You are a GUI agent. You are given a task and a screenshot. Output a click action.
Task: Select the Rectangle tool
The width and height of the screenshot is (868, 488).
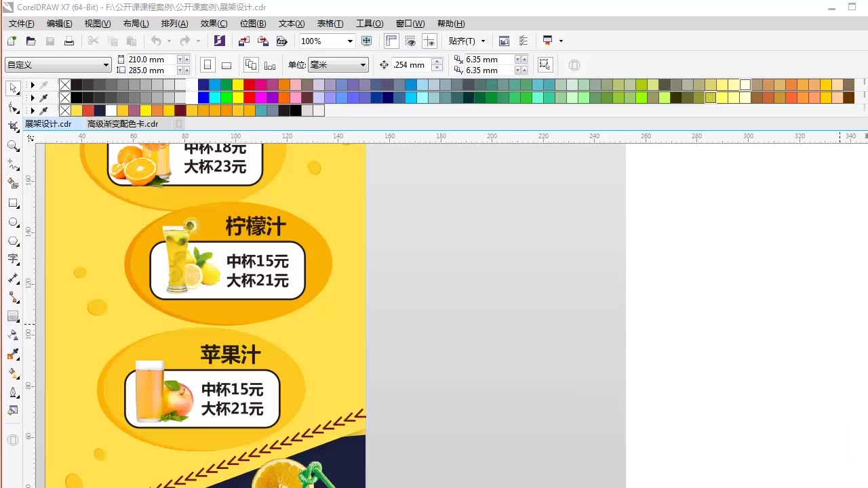[13, 203]
